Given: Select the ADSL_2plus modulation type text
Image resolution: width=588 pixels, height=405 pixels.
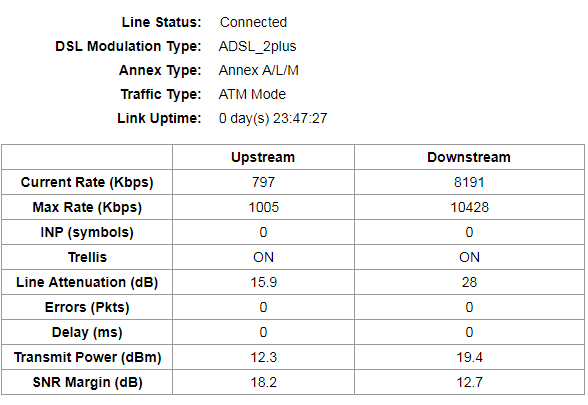Looking at the screenshot, I should (x=257, y=46).
